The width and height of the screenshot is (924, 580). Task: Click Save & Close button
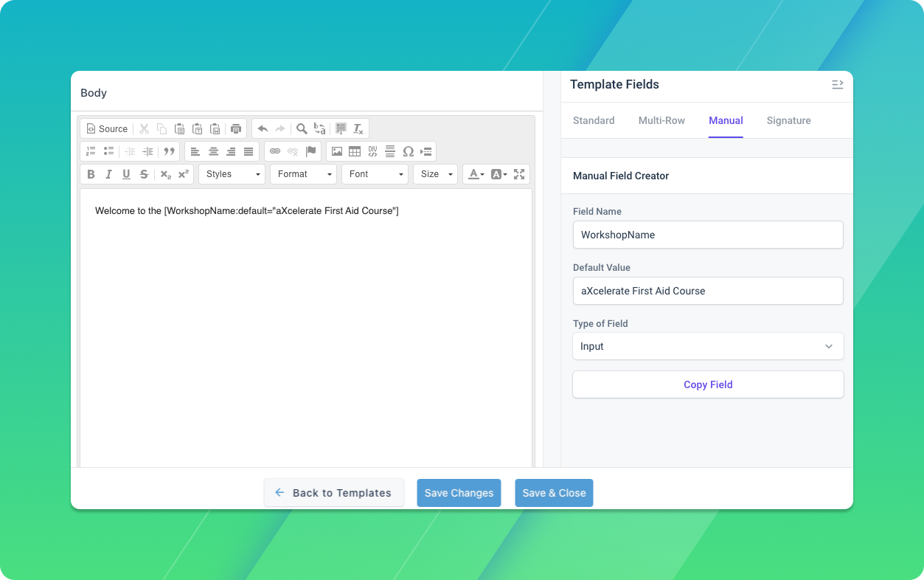pos(554,493)
